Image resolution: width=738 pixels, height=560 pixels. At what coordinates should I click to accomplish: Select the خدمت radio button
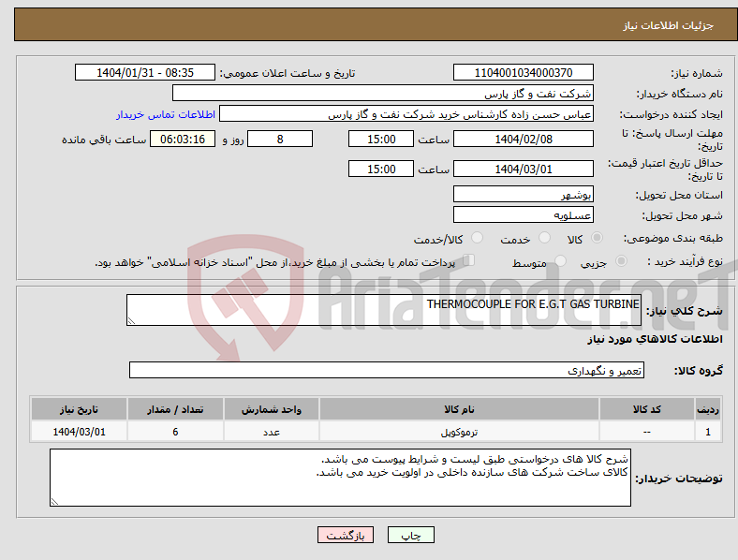(544, 238)
